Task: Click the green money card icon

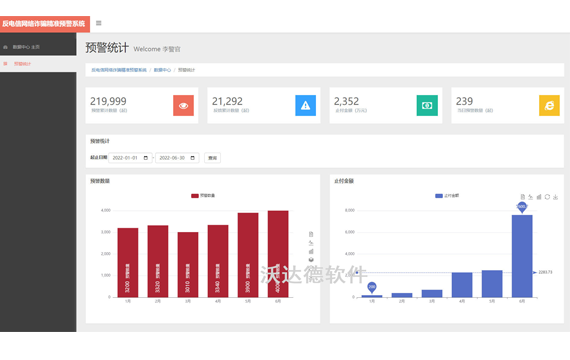Action: click(x=427, y=105)
